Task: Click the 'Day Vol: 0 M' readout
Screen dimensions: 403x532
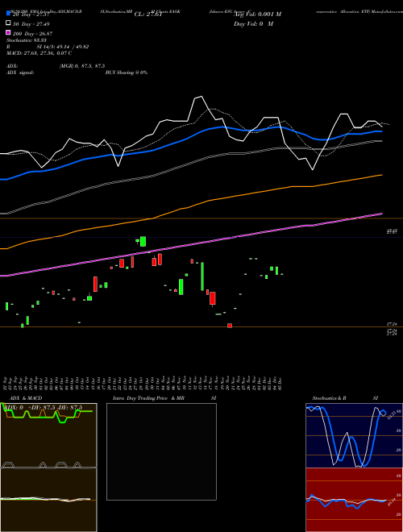Action: click(x=254, y=23)
